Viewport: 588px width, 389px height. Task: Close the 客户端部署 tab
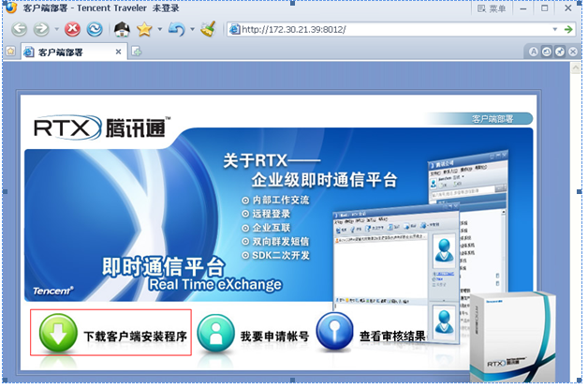coord(119,52)
